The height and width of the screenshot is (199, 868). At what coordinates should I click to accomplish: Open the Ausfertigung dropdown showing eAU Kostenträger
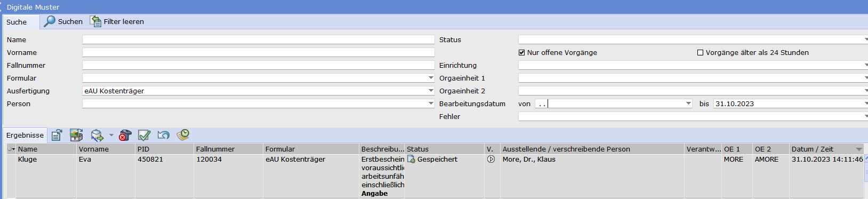pyautogui.click(x=431, y=91)
